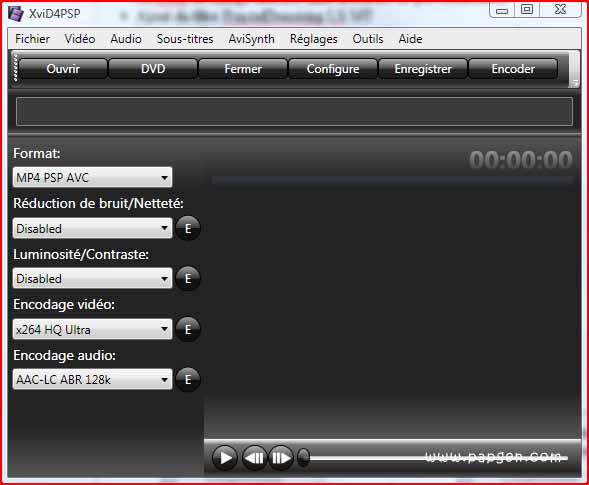This screenshot has height=485, width=589.
Task: Click the Encoder button
Action: click(x=513, y=69)
